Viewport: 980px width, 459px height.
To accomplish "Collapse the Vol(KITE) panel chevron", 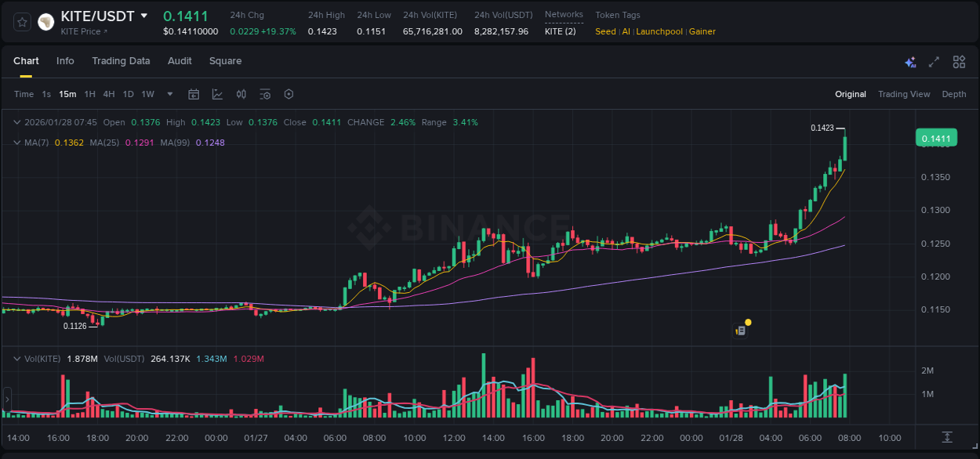I will (16, 358).
